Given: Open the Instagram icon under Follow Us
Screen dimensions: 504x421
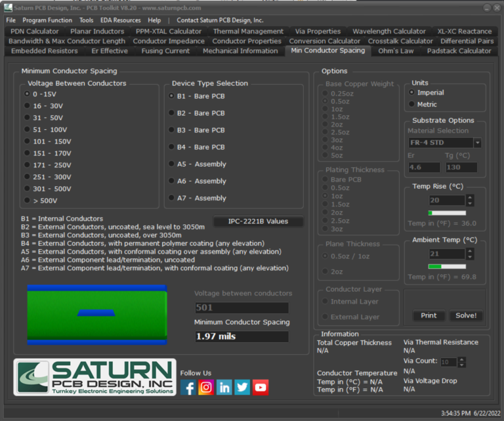Looking at the screenshot, I should (206, 387).
